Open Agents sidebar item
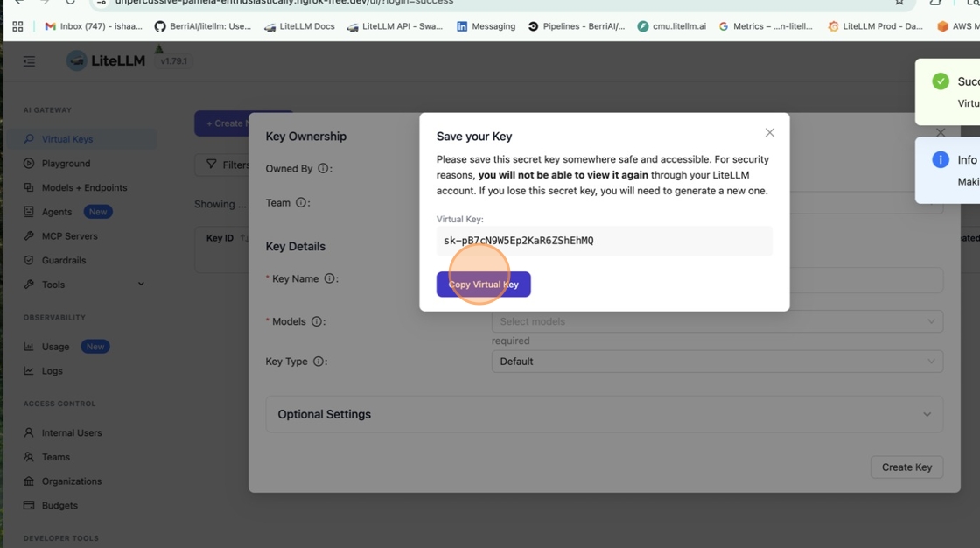Image resolution: width=980 pixels, height=548 pixels. [56, 212]
